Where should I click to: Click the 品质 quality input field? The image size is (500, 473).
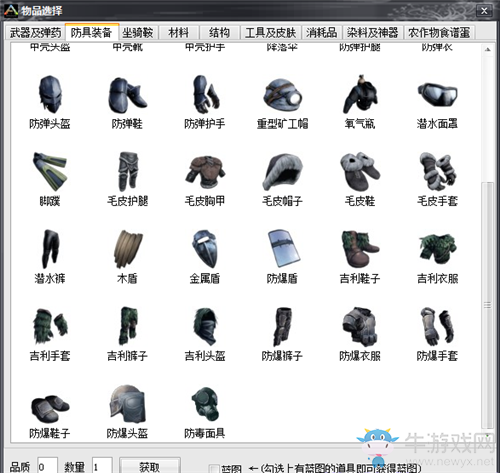(47, 466)
